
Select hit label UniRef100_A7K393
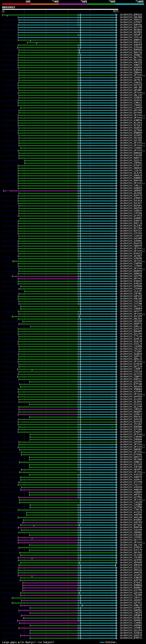click(131, 233)
